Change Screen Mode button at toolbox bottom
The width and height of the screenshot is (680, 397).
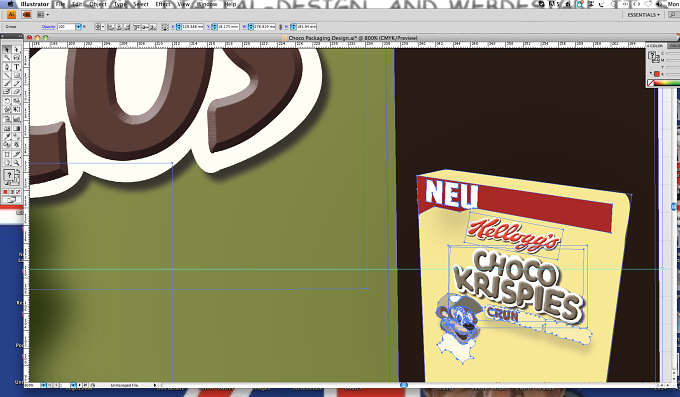click(11, 200)
